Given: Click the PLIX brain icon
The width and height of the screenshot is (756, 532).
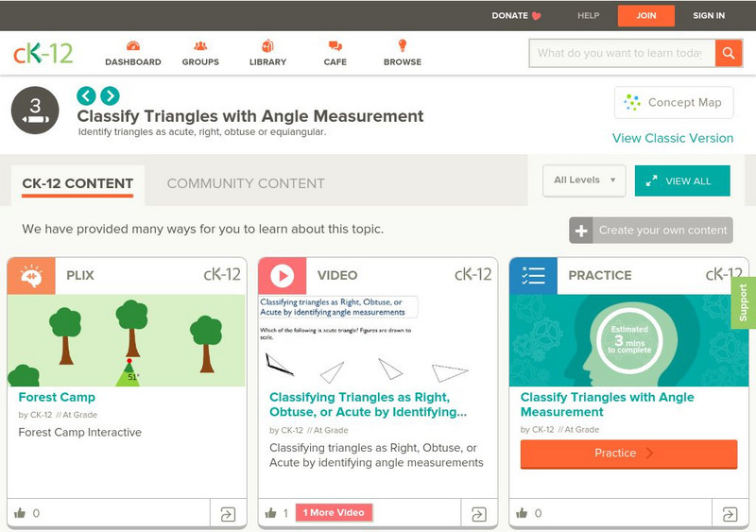Looking at the screenshot, I should point(31,275).
